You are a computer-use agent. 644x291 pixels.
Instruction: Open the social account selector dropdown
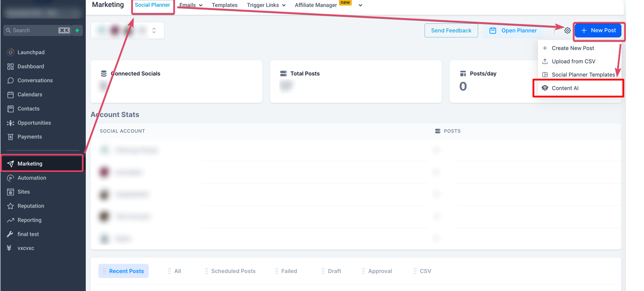[x=127, y=31]
